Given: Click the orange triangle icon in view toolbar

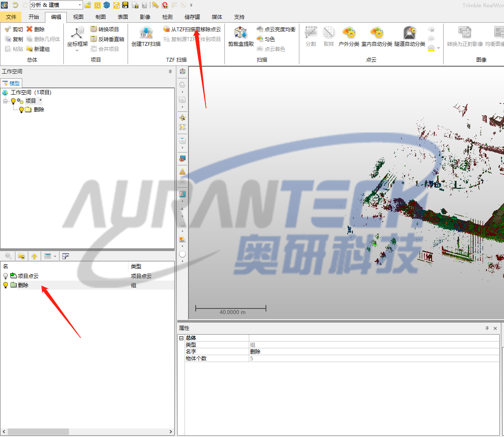Looking at the screenshot, I should (182, 172).
